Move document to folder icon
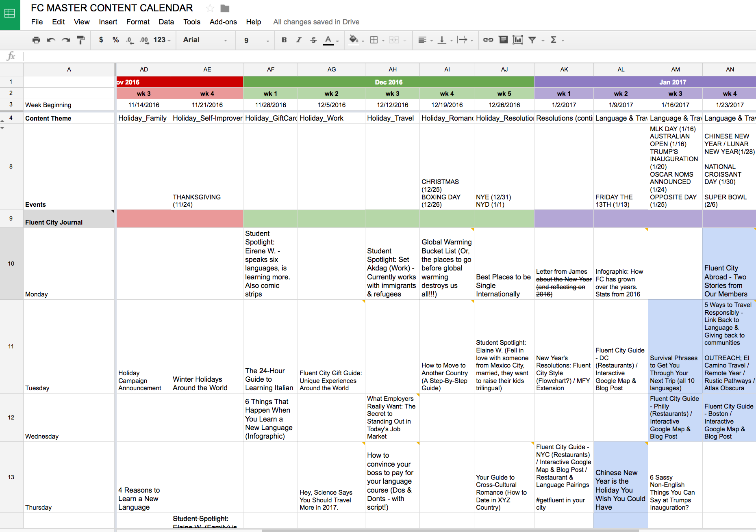This screenshot has width=756, height=532. [x=225, y=8]
